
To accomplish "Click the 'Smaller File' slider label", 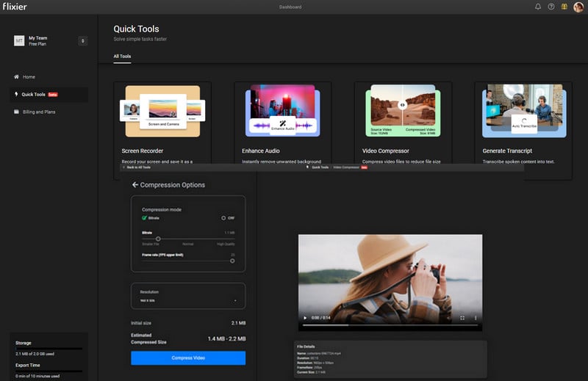I will [151, 244].
